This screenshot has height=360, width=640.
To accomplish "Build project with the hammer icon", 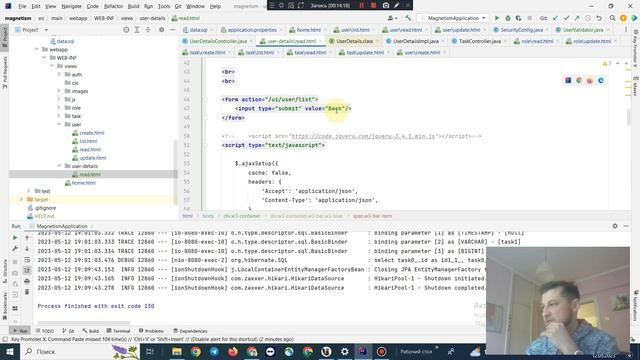I will [408, 18].
